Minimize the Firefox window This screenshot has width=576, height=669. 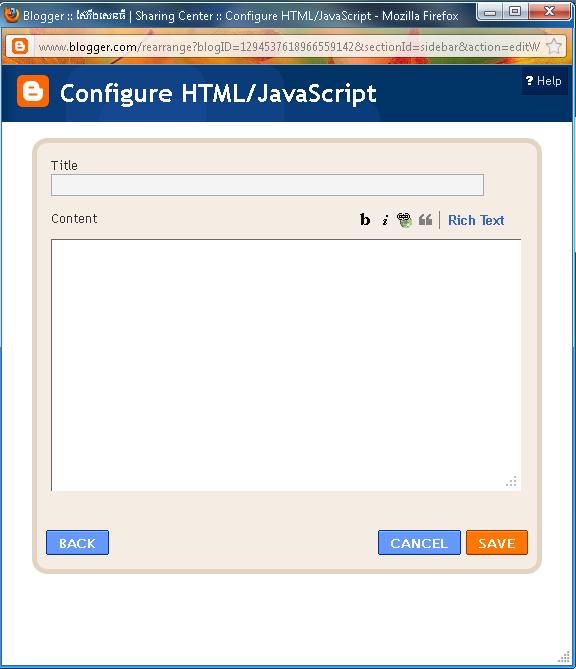(x=490, y=12)
